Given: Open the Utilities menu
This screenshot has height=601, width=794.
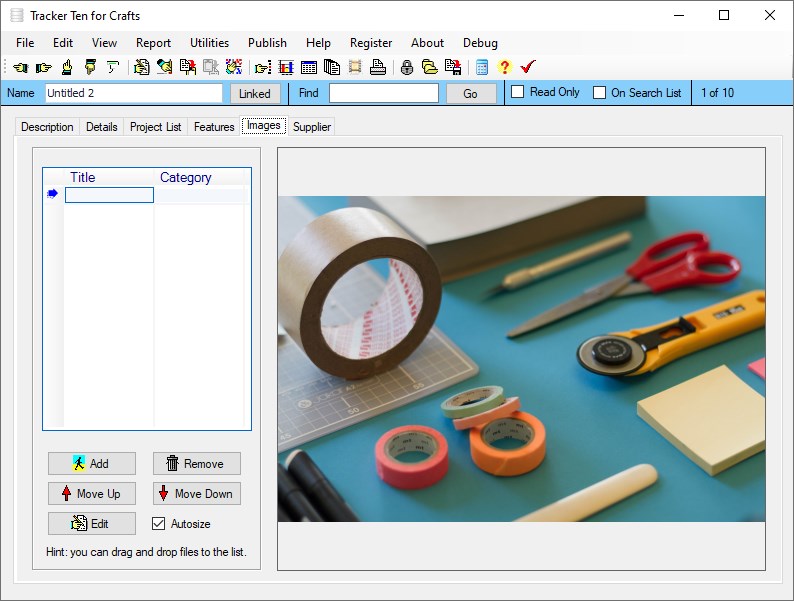Looking at the screenshot, I should pyautogui.click(x=209, y=43).
